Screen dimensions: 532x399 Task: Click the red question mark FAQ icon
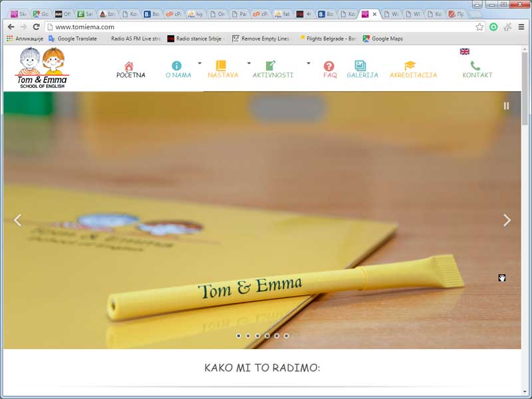click(x=329, y=66)
